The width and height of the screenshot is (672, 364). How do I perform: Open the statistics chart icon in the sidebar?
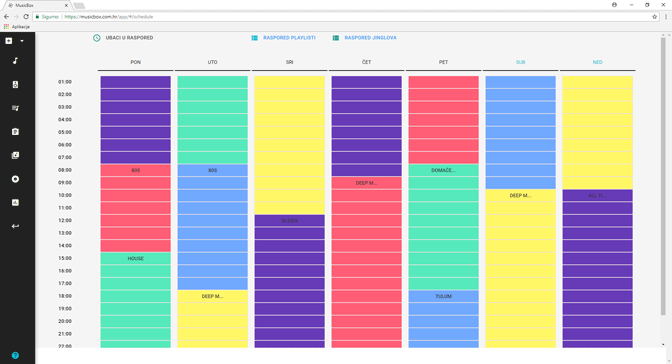15,202
